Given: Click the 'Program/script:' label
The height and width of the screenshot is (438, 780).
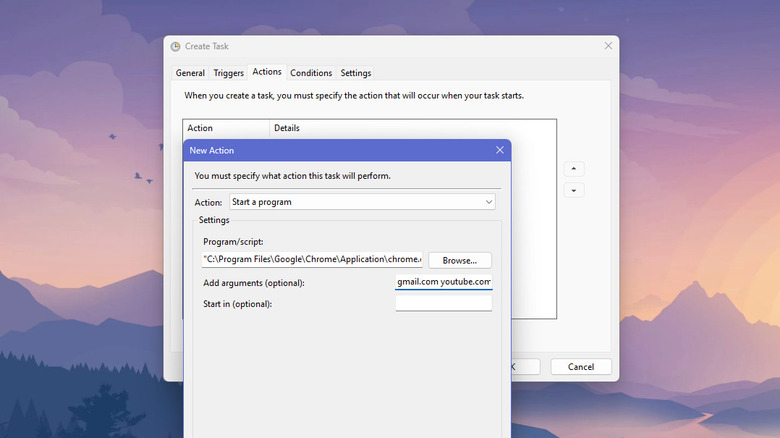Looking at the screenshot, I should point(233,242).
